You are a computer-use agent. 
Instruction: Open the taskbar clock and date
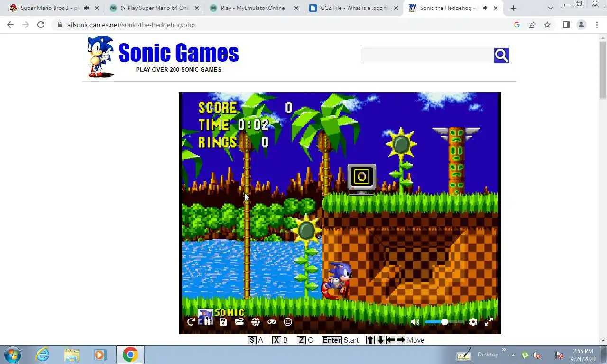(583, 355)
